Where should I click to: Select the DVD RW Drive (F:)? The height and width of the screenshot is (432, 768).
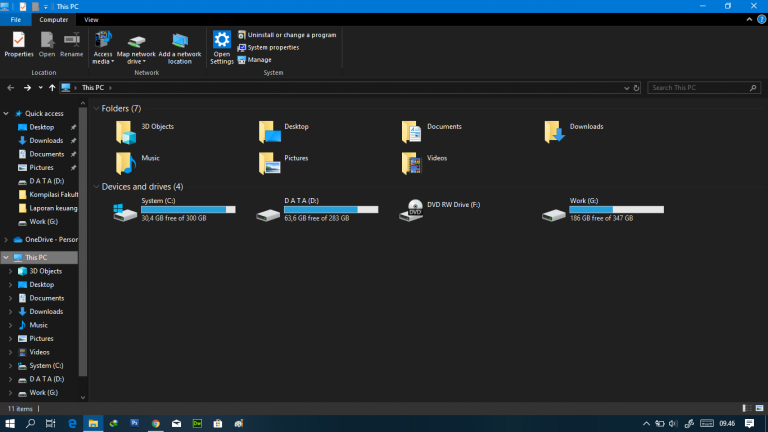(x=440, y=210)
